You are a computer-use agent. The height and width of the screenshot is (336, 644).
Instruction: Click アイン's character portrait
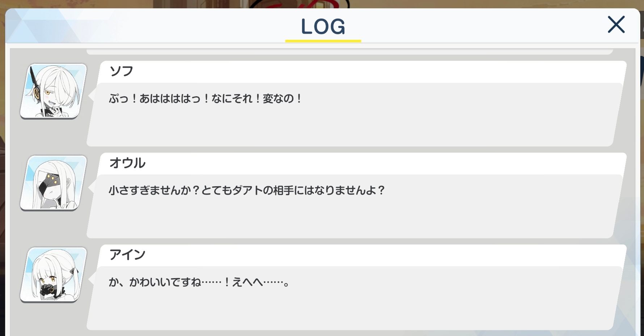[54, 275]
